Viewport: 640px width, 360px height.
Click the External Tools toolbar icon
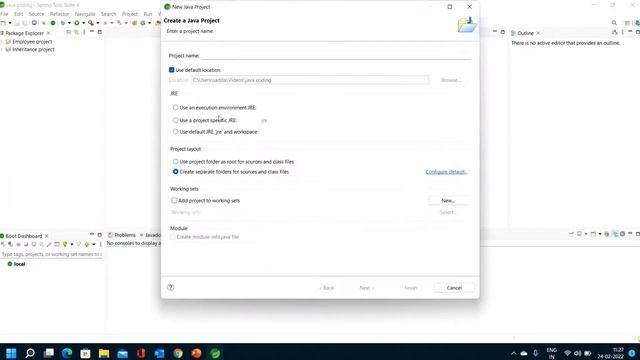point(91,23)
